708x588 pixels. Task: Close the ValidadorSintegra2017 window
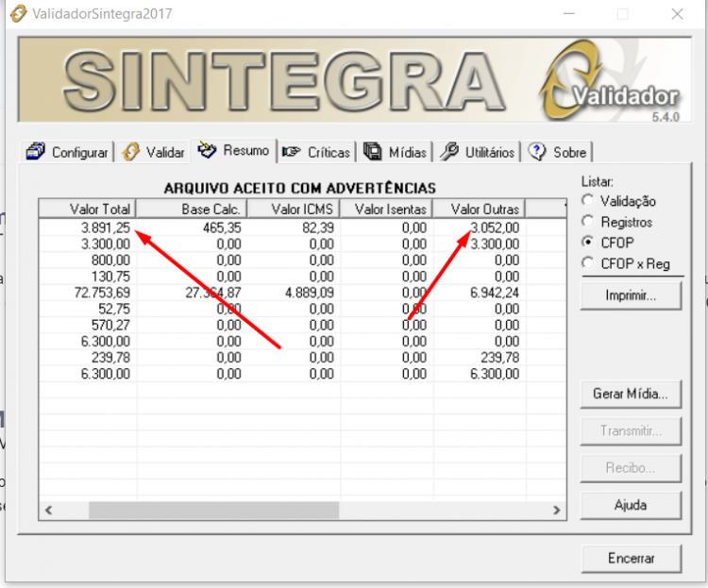point(677,14)
